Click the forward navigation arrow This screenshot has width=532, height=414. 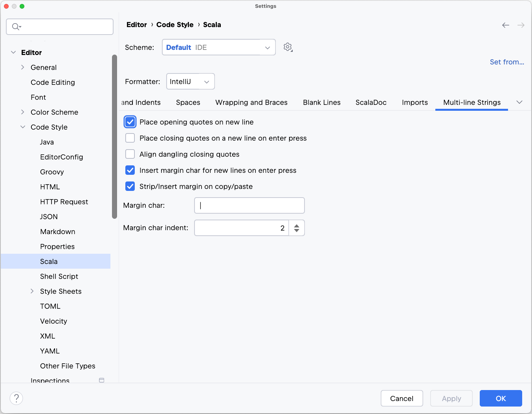click(x=521, y=25)
